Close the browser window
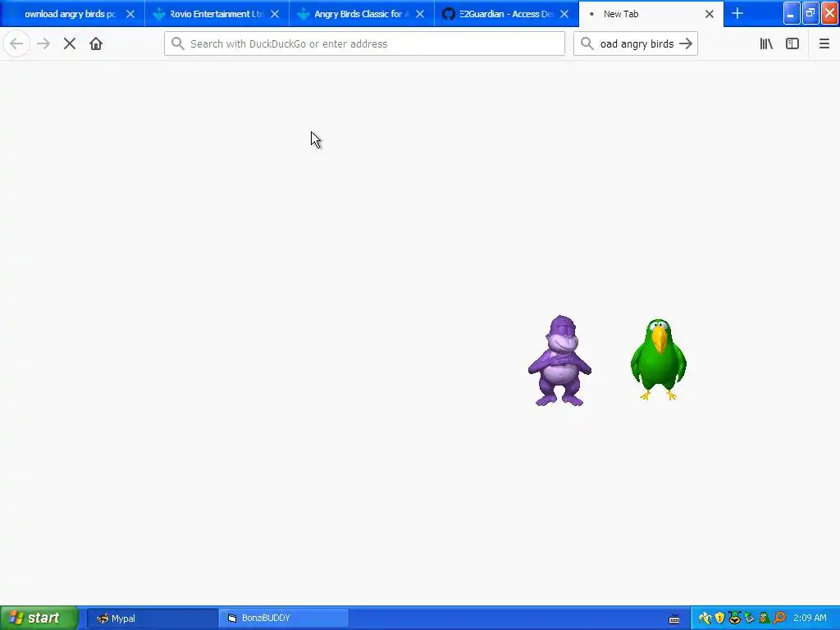 click(830, 13)
